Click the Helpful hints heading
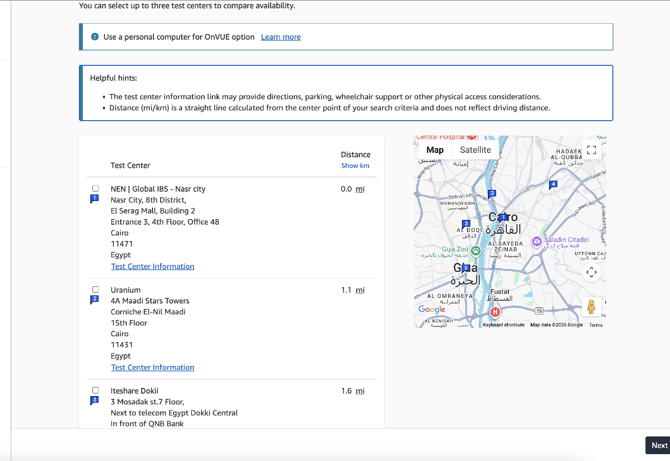 tap(113, 78)
